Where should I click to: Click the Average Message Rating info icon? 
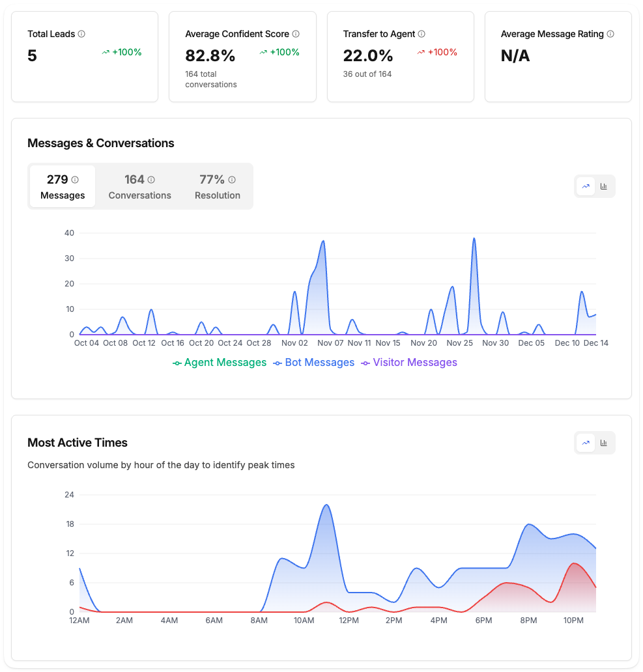(x=611, y=33)
